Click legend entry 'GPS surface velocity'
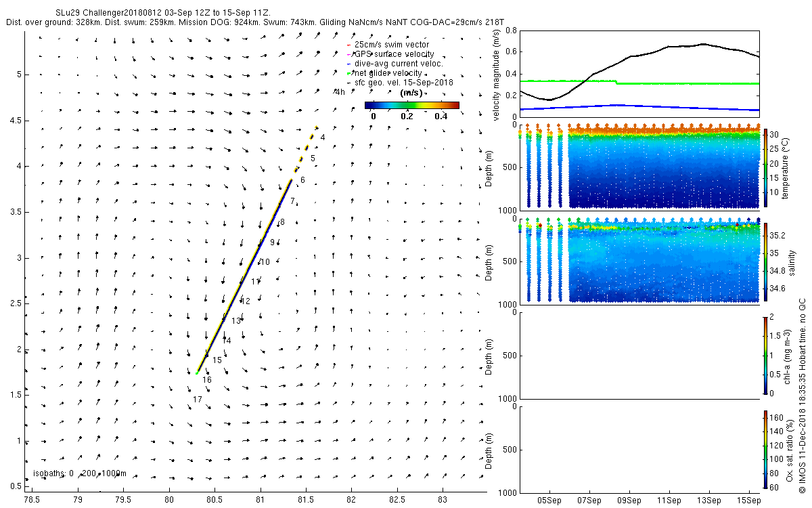The height and width of the screenshot is (508, 812). (x=394, y=54)
